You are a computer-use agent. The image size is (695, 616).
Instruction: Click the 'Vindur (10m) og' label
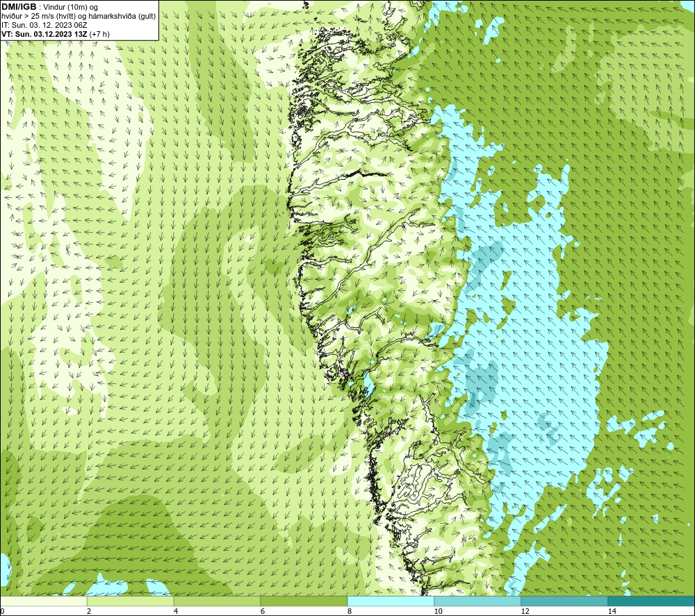tap(70, 8)
